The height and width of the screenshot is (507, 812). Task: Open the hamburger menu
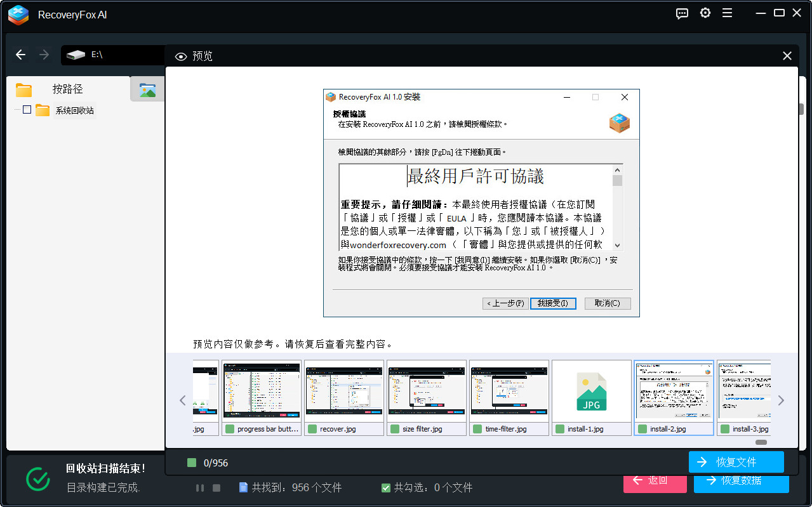point(727,13)
